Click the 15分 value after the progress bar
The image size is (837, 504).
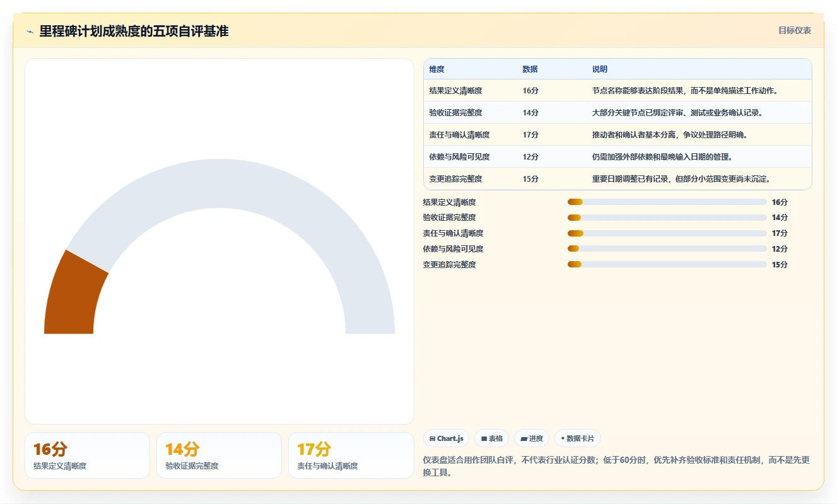(780, 265)
